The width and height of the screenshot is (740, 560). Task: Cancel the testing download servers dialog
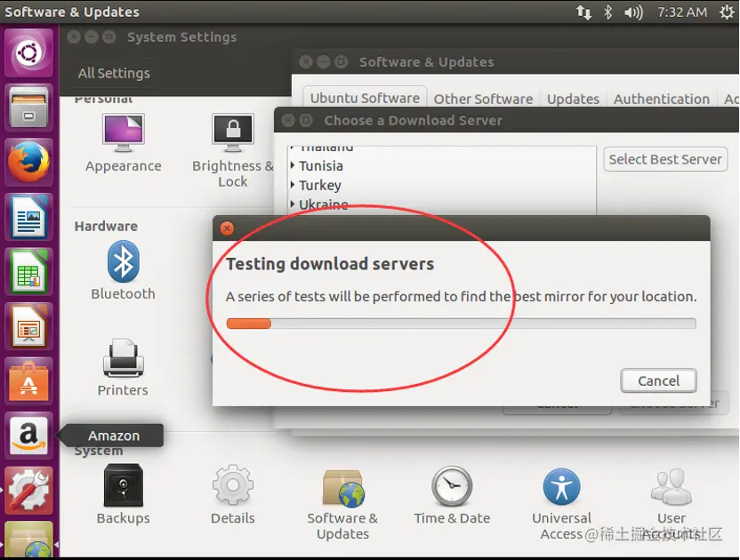point(658,380)
